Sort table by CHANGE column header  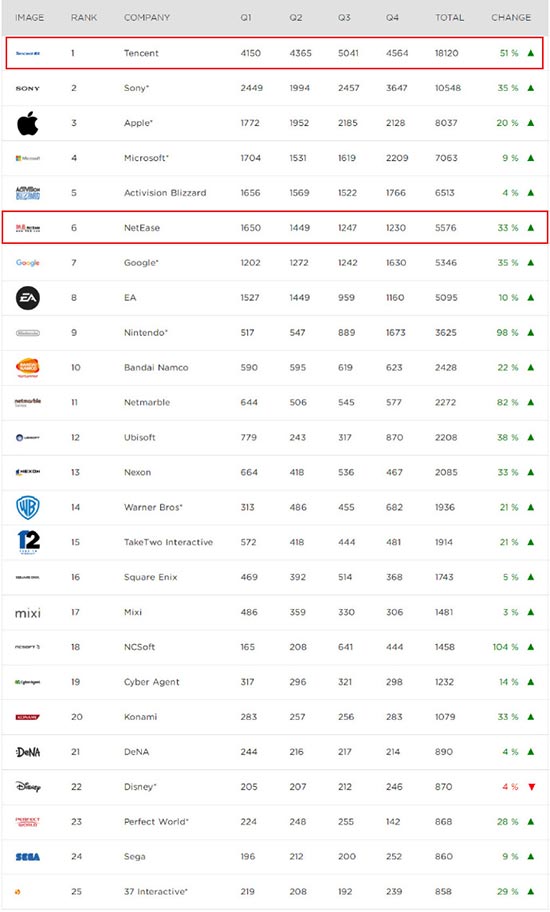[x=511, y=17]
